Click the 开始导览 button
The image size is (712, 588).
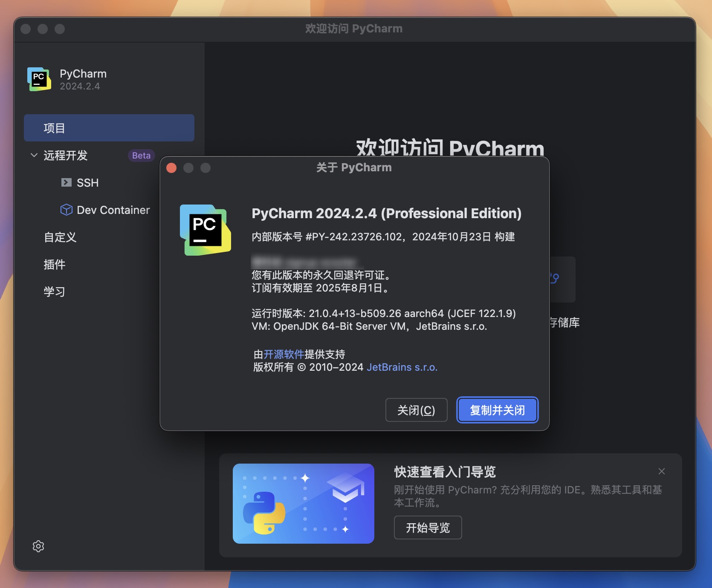pyautogui.click(x=428, y=527)
